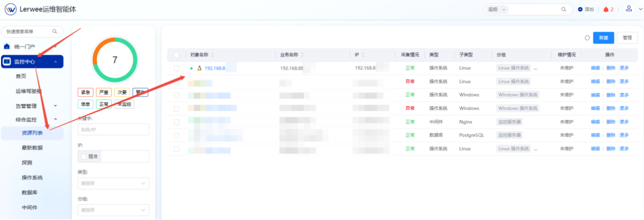Toggle the select-all checkbox in table header
The image size is (644, 220).
pos(176,55)
